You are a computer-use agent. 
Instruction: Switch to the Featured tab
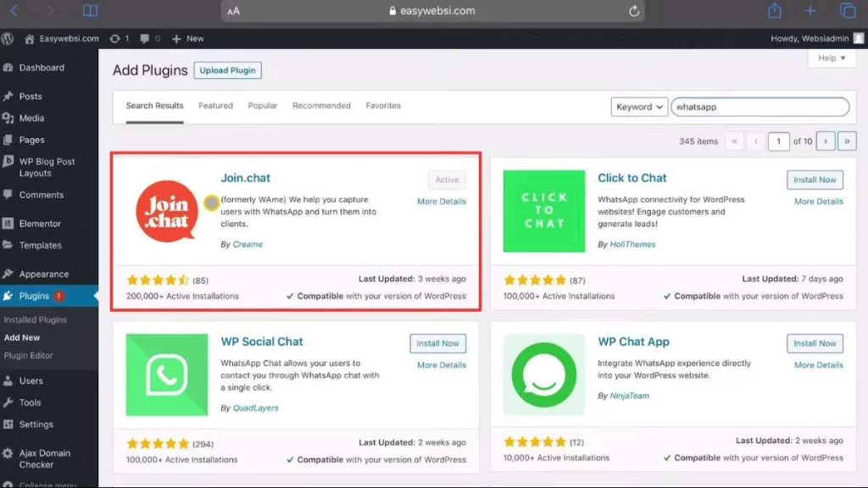point(215,105)
